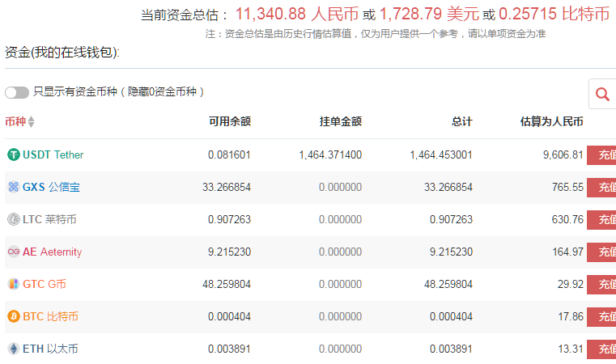Screen dimensions: 616x364
Task: Sort by 币种 column arrows
Action: [31, 121]
